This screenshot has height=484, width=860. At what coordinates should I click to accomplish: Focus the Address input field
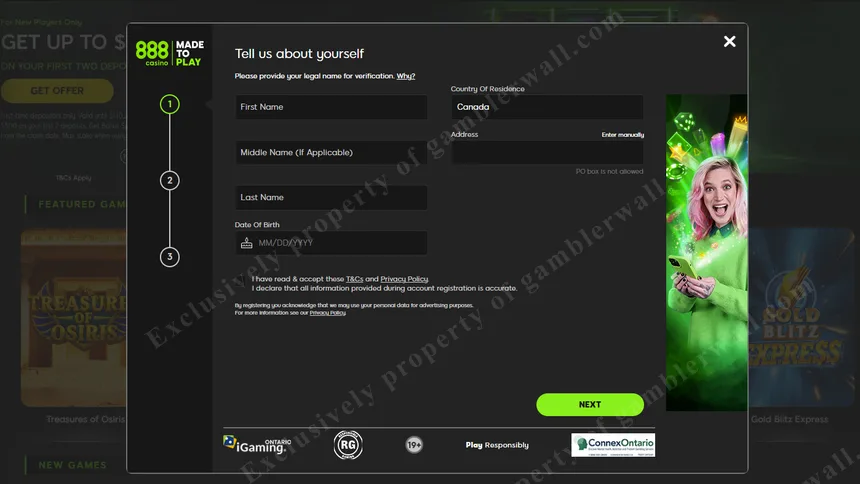click(547, 153)
